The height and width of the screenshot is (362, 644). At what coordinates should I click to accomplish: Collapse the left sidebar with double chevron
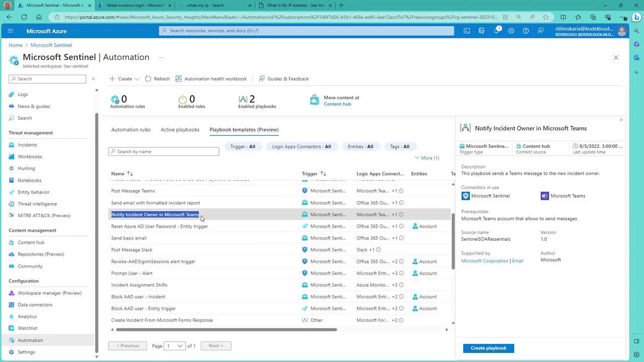pos(93,79)
